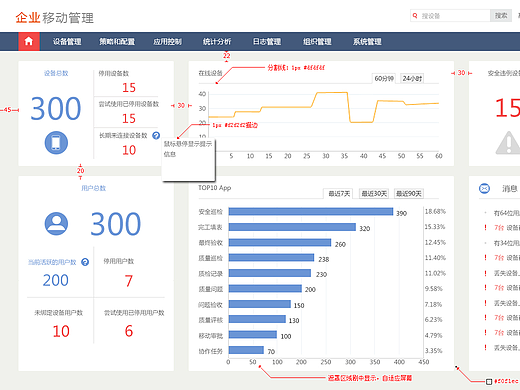The image size is (520, 390).
Task: Click the 质量评核 bar with value 130
Action: 257,319
